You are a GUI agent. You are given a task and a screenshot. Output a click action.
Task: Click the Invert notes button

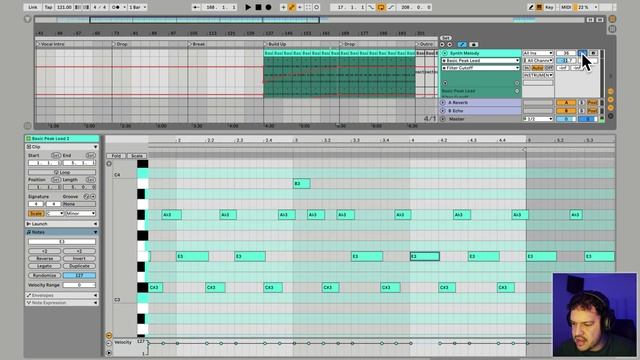click(79, 259)
